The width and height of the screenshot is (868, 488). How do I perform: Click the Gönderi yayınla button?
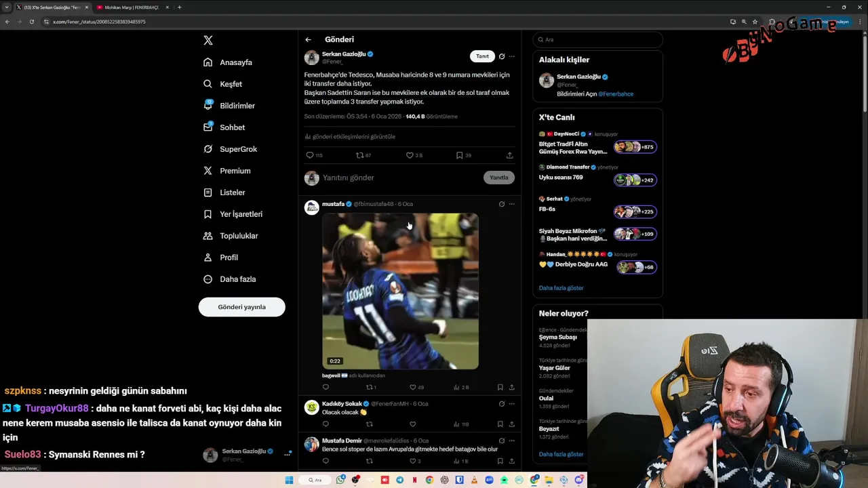241,307
